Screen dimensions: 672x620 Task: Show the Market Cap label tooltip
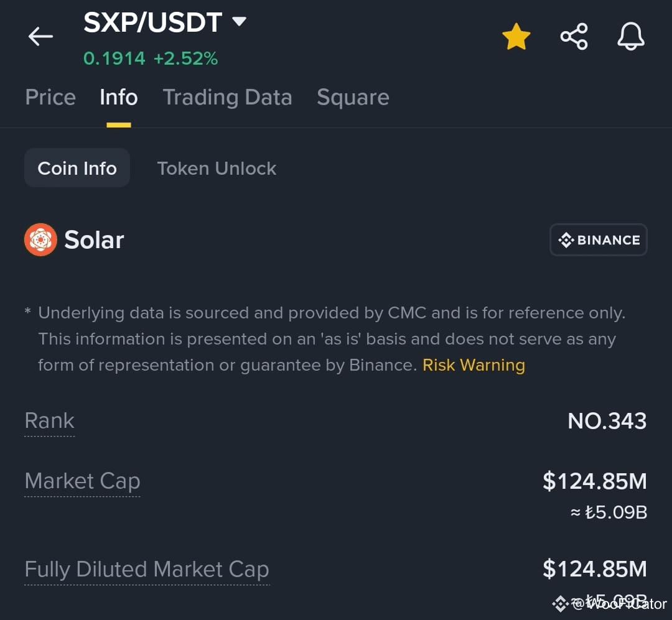coord(82,481)
